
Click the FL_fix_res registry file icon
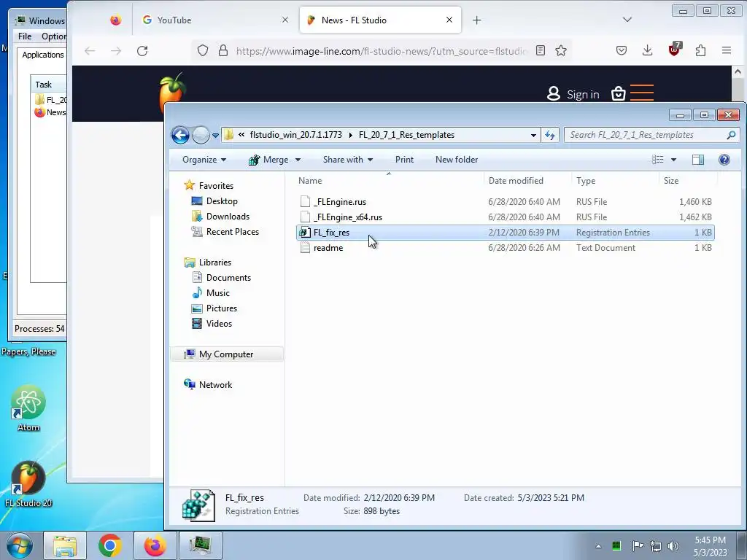click(x=305, y=233)
